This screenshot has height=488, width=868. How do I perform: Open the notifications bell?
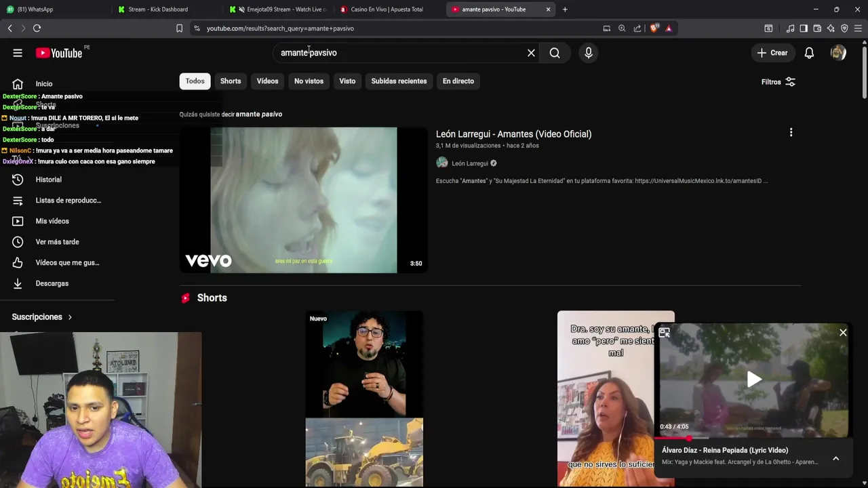(809, 53)
